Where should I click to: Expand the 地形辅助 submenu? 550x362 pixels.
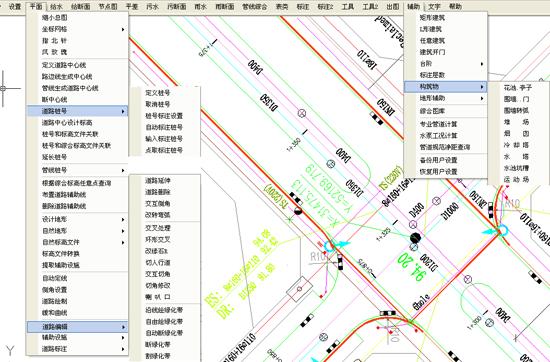pyautogui.click(x=445, y=98)
